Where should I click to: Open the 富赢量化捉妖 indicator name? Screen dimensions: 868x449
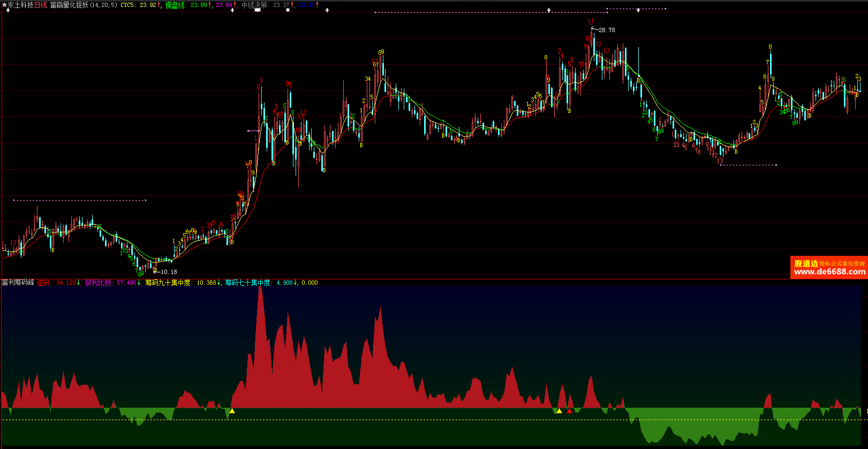click(69, 5)
